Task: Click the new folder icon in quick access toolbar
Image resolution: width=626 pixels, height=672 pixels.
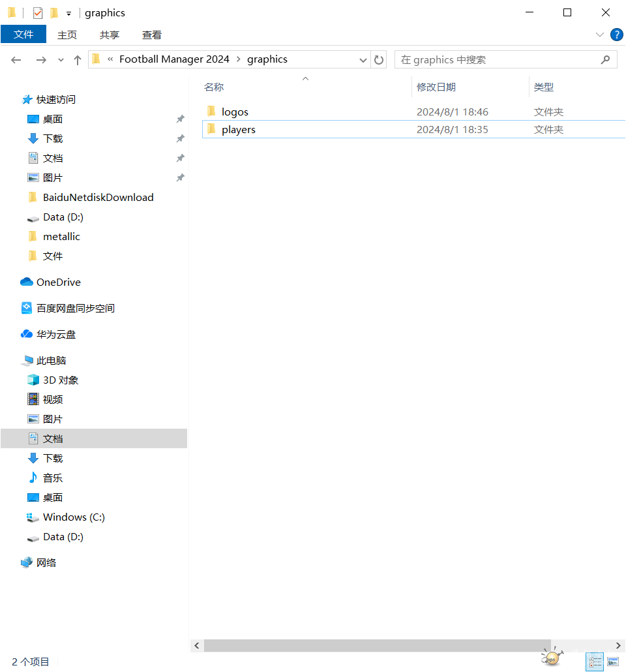Action: tap(54, 13)
